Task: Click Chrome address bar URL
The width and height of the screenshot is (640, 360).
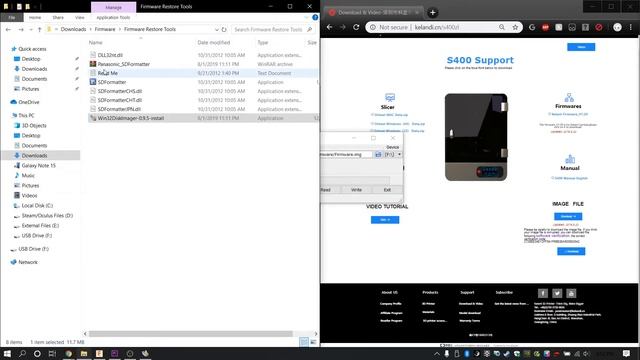Action: tap(437, 27)
